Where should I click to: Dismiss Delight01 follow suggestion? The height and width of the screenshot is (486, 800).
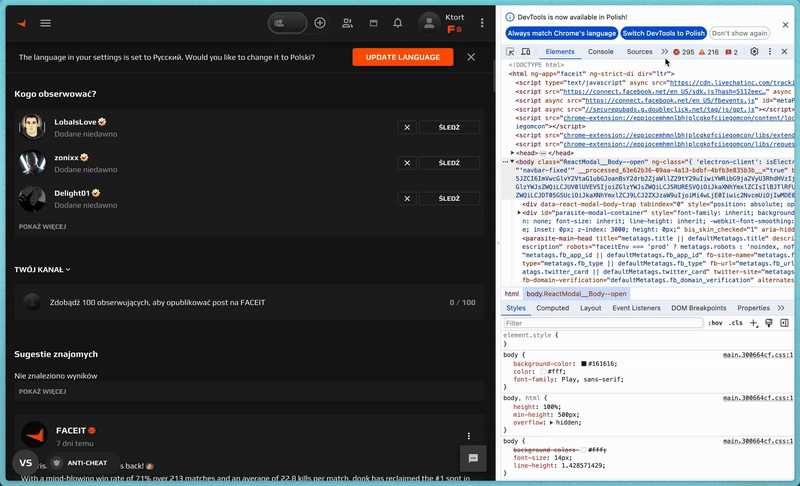pyautogui.click(x=407, y=198)
